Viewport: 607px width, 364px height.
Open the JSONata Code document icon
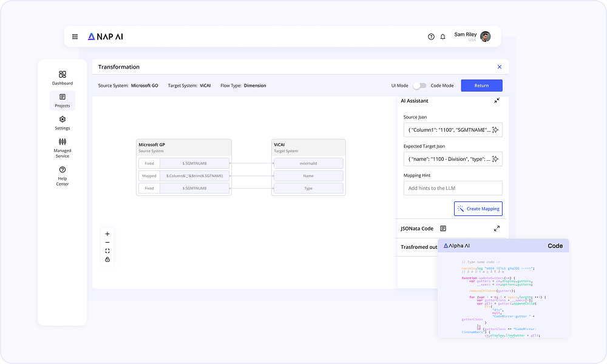tap(443, 229)
